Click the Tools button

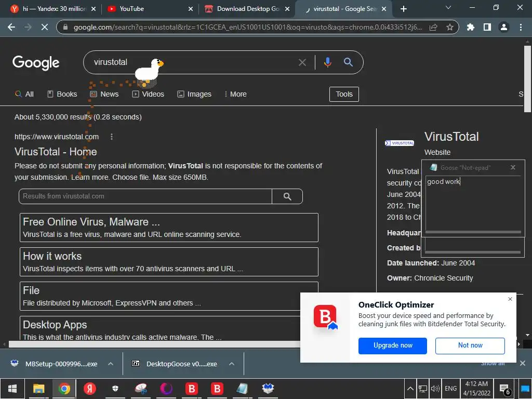click(344, 95)
